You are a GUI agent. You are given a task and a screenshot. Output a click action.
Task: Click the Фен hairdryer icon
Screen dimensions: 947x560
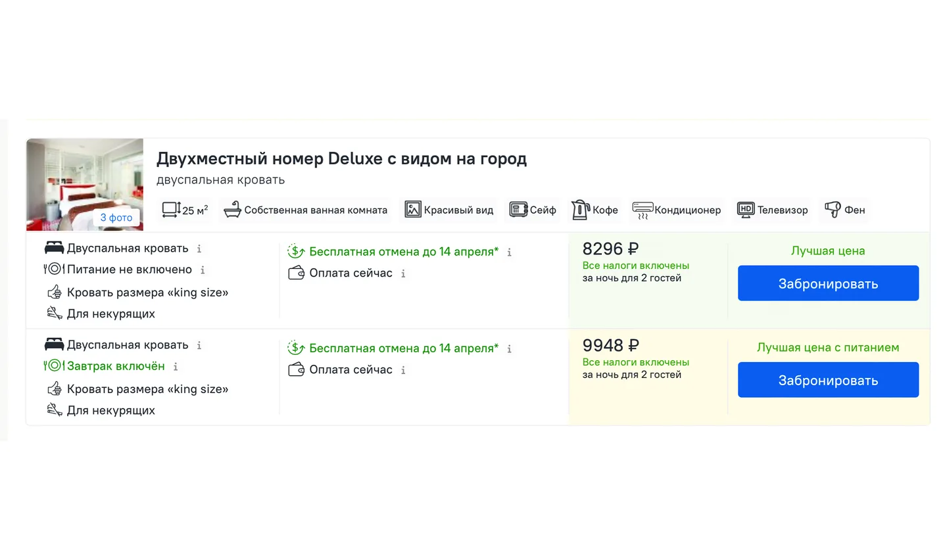833,210
